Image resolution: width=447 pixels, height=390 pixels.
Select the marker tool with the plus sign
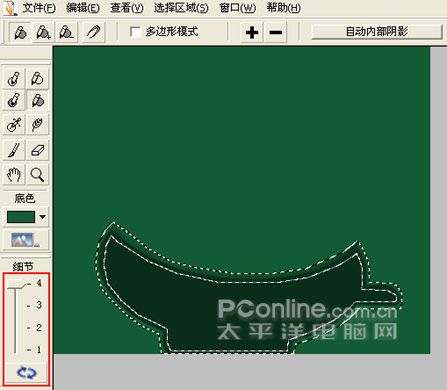tap(43, 32)
